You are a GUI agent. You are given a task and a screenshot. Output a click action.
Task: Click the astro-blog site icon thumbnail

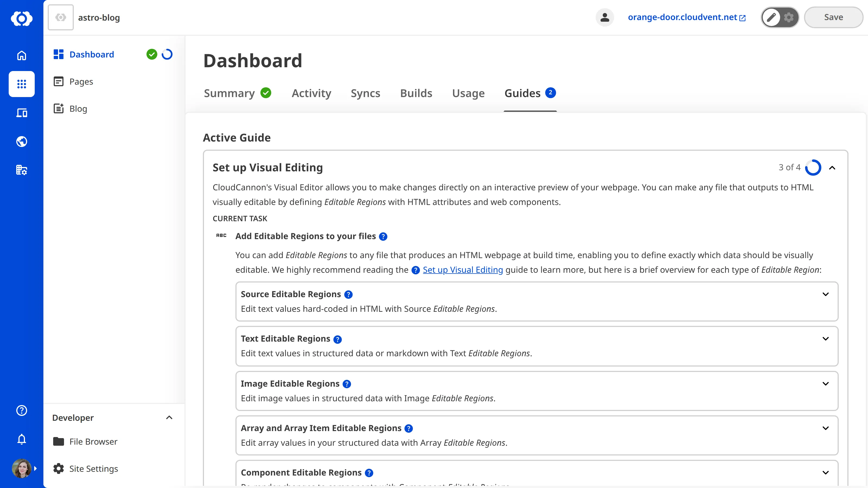tap(61, 18)
